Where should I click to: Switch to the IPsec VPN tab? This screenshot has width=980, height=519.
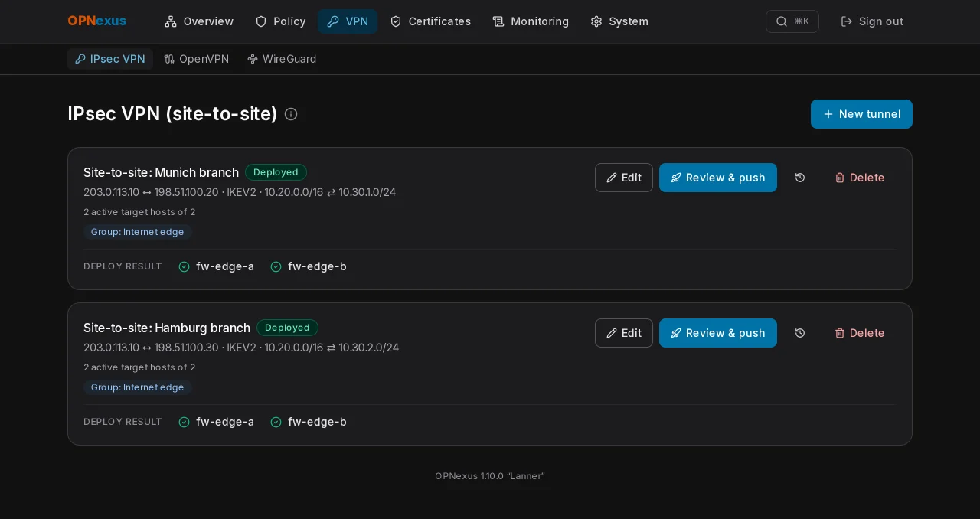[x=110, y=59]
